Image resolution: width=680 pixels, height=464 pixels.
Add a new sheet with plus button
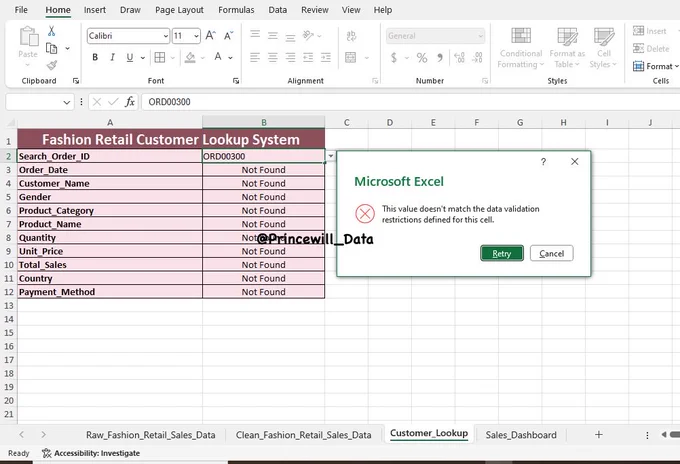[x=598, y=435]
